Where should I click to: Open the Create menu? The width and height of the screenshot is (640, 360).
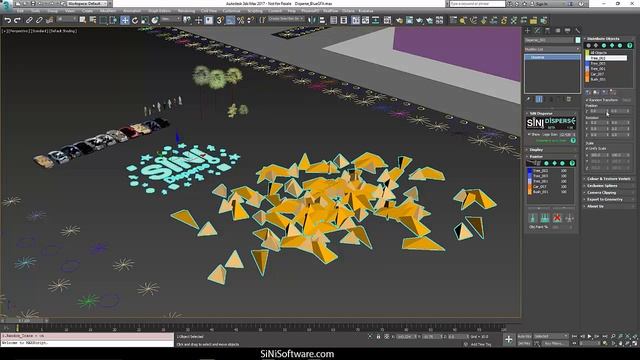(x=87, y=11)
